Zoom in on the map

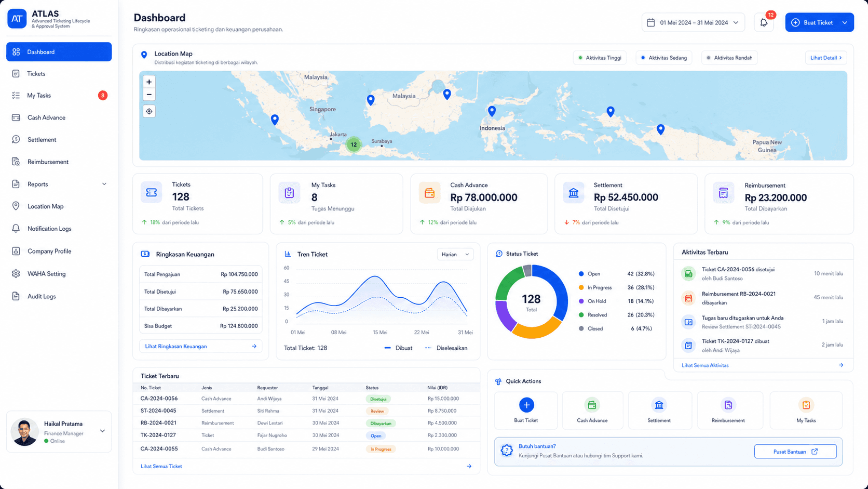pyautogui.click(x=149, y=82)
